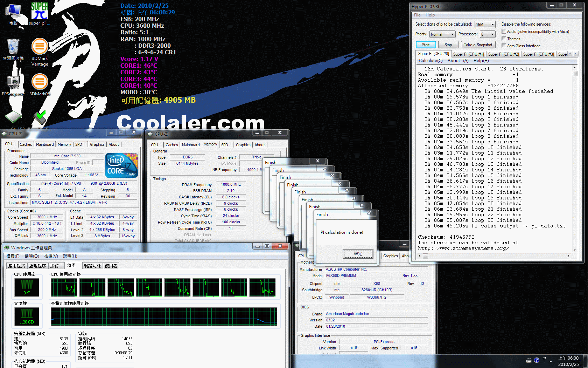This screenshot has height=368, width=588.
Task: Open the File menu in Hyper PI
Action: 417,15
